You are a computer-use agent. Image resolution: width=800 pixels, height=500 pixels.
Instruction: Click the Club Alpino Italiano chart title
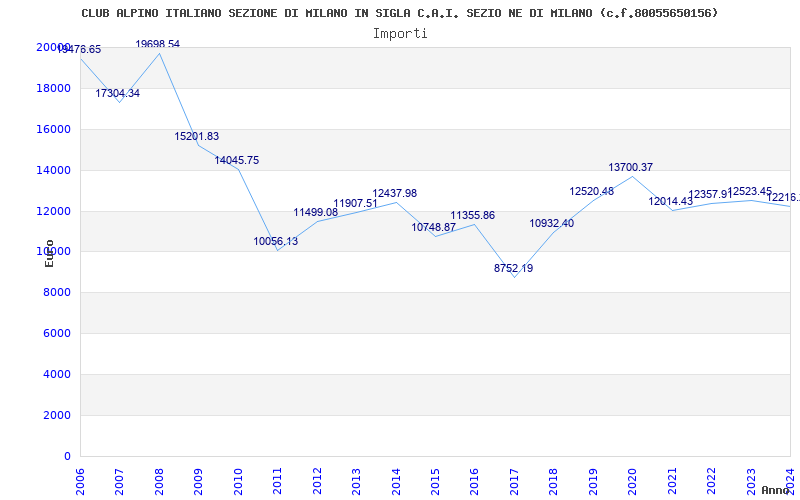[400, 13]
